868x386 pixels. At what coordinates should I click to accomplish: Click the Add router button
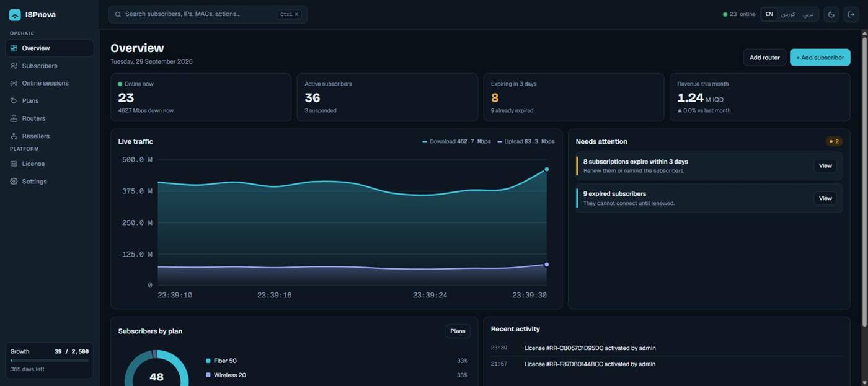tap(764, 58)
